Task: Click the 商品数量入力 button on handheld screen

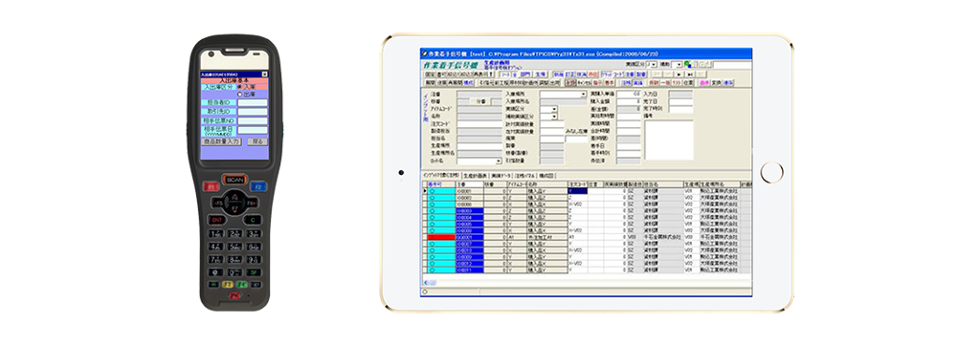Action: [x=221, y=141]
